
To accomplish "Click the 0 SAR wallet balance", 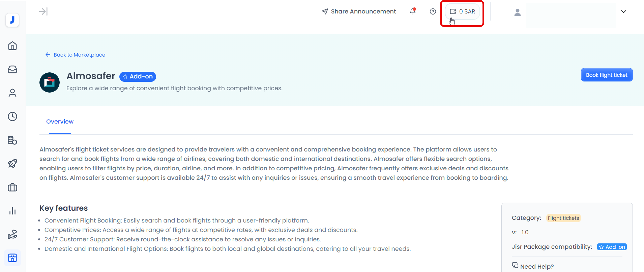I will pos(463,12).
